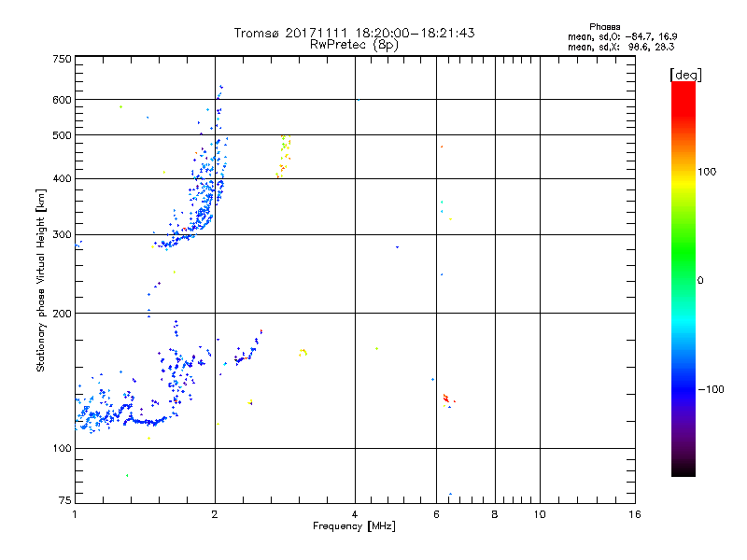This screenshot has width=747, height=560.
Task: Click the 'Phases' header text
Action: pyautogui.click(x=604, y=27)
